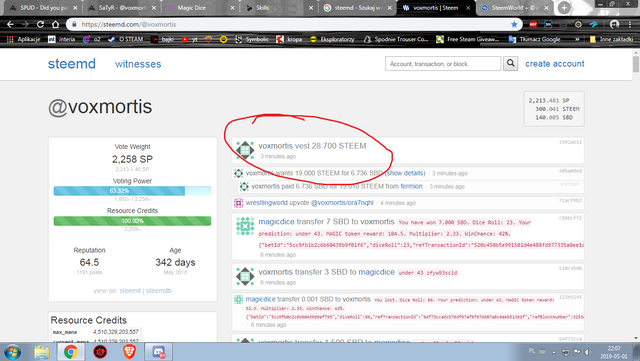Click the taskbar clock showing 22:07

614,352
